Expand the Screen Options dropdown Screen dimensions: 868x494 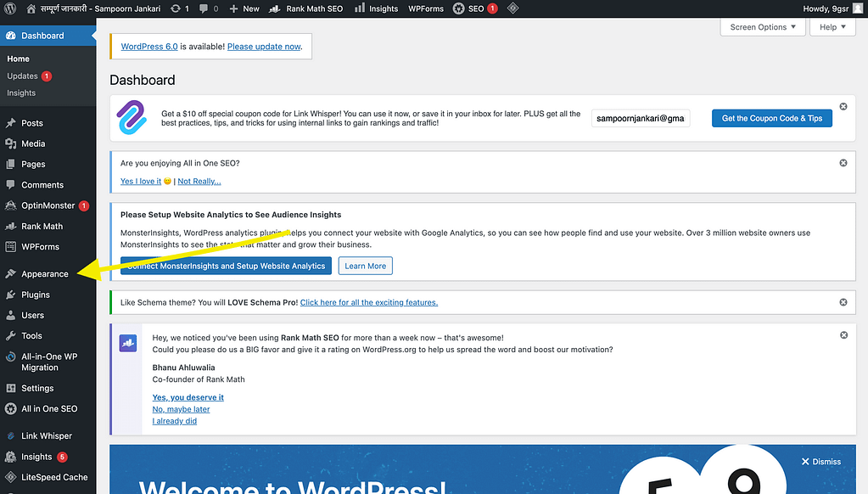[x=762, y=26]
